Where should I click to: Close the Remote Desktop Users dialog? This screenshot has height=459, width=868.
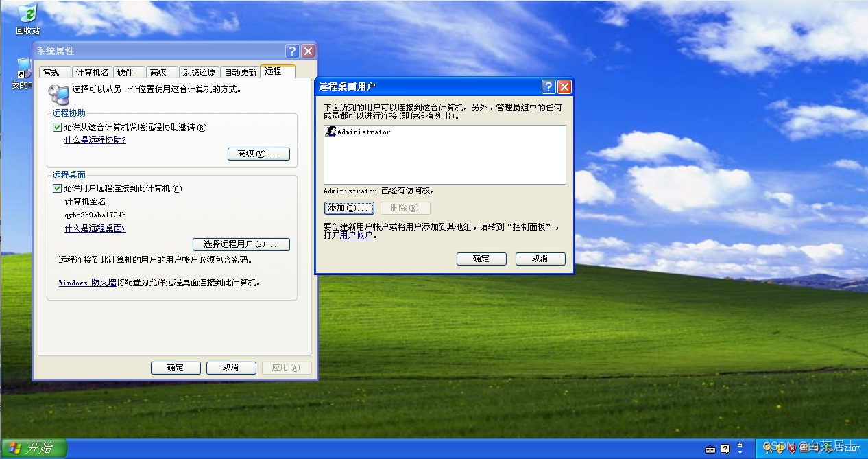click(564, 86)
